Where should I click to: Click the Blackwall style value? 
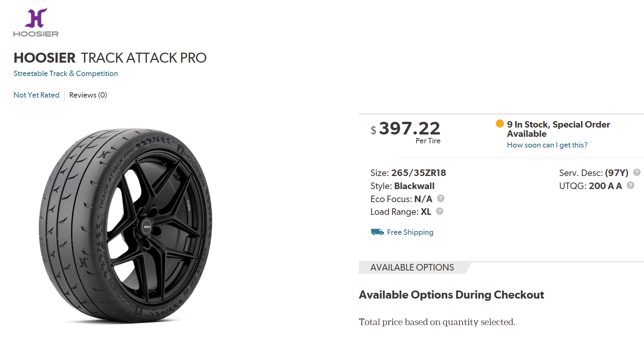point(414,186)
